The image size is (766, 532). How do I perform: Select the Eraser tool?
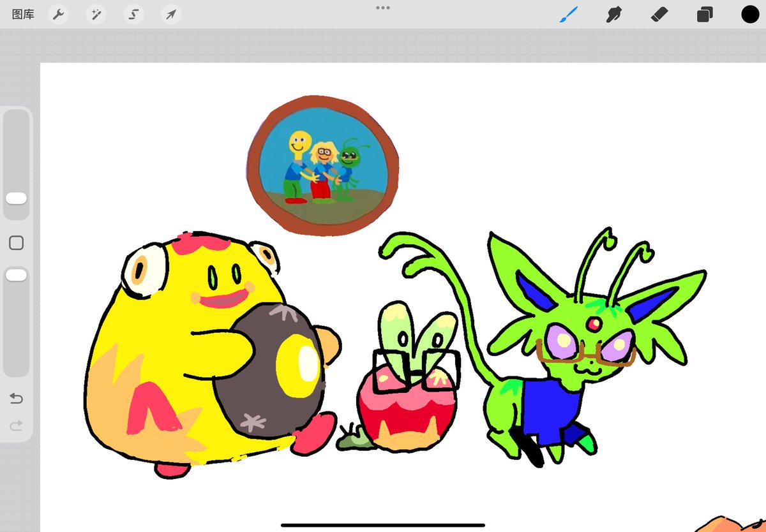pos(659,15)
